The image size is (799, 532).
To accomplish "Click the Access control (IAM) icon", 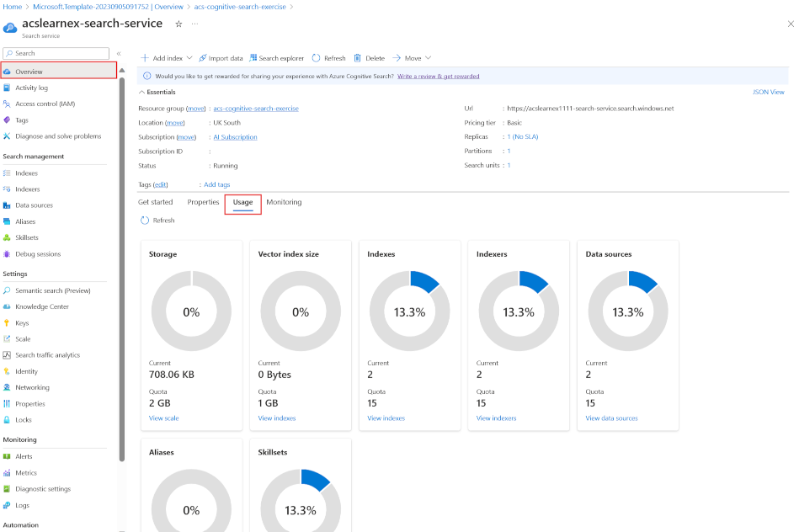I will click(x=7, y=104).
